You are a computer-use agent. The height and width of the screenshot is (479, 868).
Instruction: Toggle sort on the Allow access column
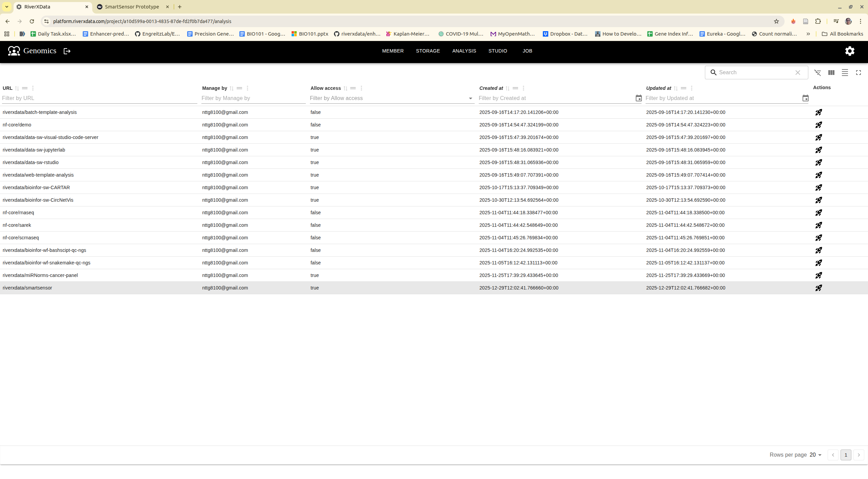pos(345,88)
